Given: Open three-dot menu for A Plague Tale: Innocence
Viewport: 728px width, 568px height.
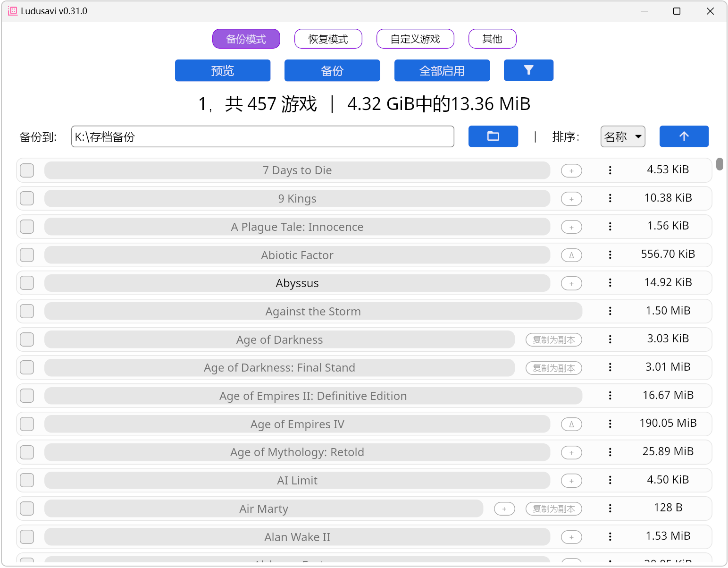Looking at the screenshot, I should tap(610, 227).
